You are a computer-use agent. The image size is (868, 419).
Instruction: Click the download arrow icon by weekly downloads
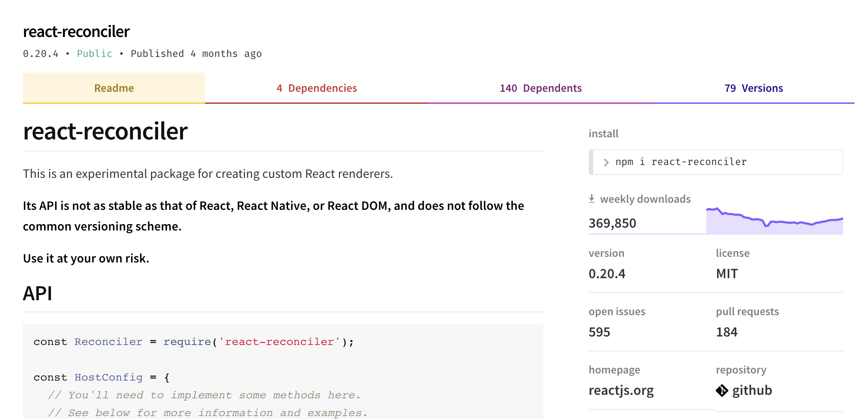(592, 198)
